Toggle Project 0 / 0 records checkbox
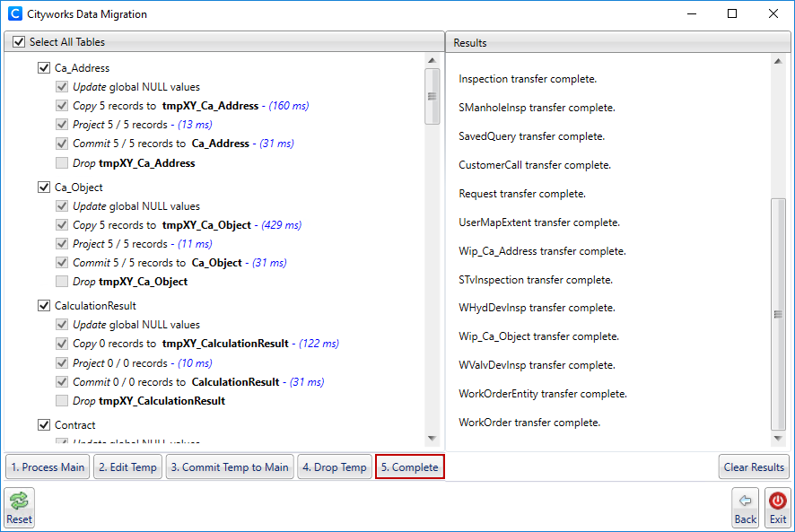Image resolution: width=795 pixels, height=532 pixels. [x=62, y=363]
